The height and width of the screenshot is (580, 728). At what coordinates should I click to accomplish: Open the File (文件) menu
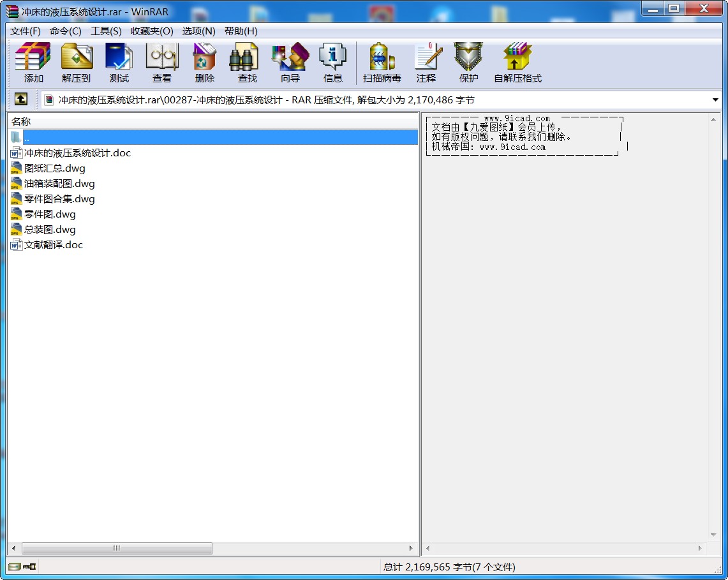point(26,31)
